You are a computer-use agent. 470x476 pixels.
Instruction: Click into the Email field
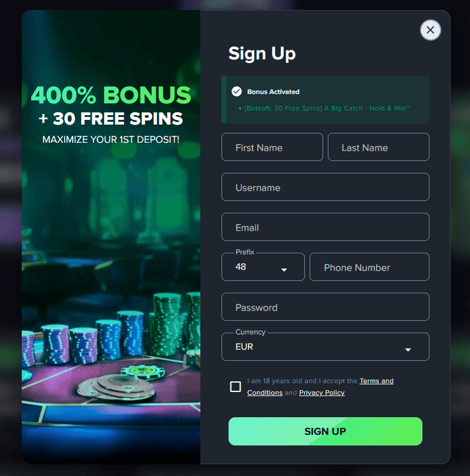click(325, 227)
